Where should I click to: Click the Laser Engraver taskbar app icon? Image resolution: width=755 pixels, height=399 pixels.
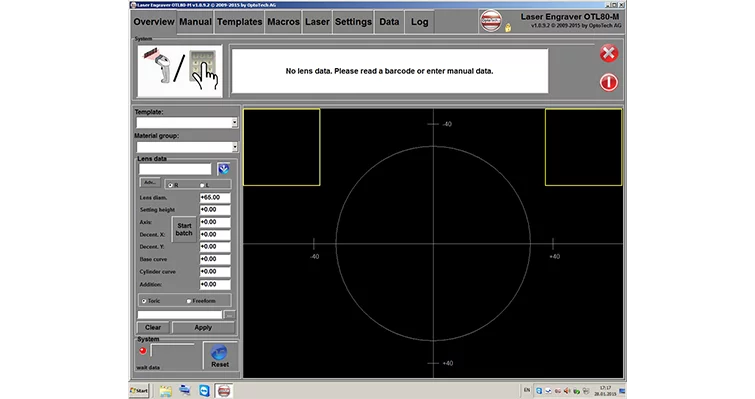(224, 391)
